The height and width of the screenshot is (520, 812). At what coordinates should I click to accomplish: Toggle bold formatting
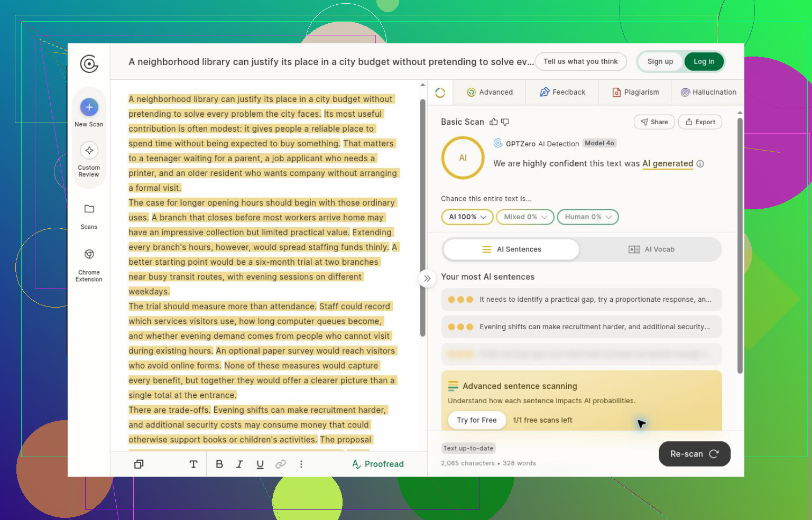219,464
